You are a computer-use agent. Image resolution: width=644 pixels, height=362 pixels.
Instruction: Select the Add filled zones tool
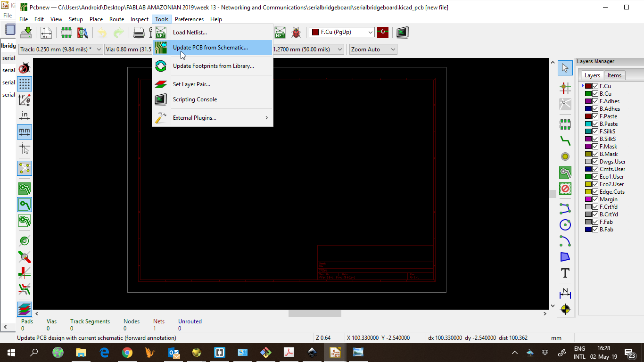pos(565,173)
